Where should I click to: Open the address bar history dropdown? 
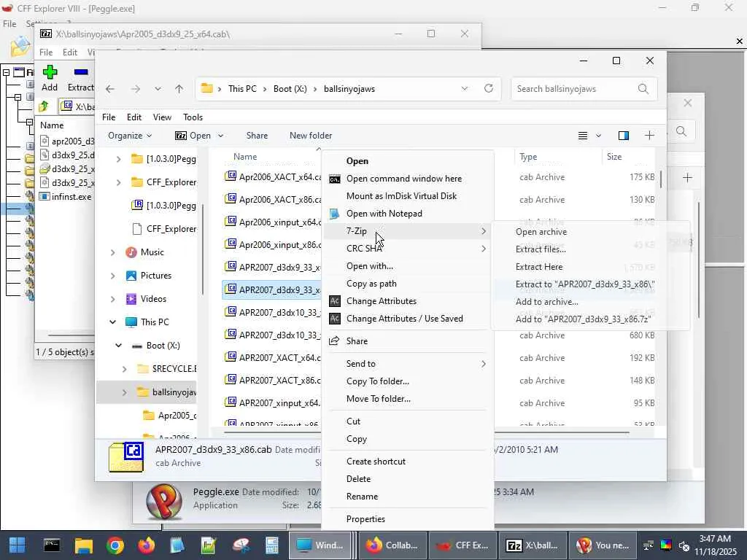click(465, 88)
